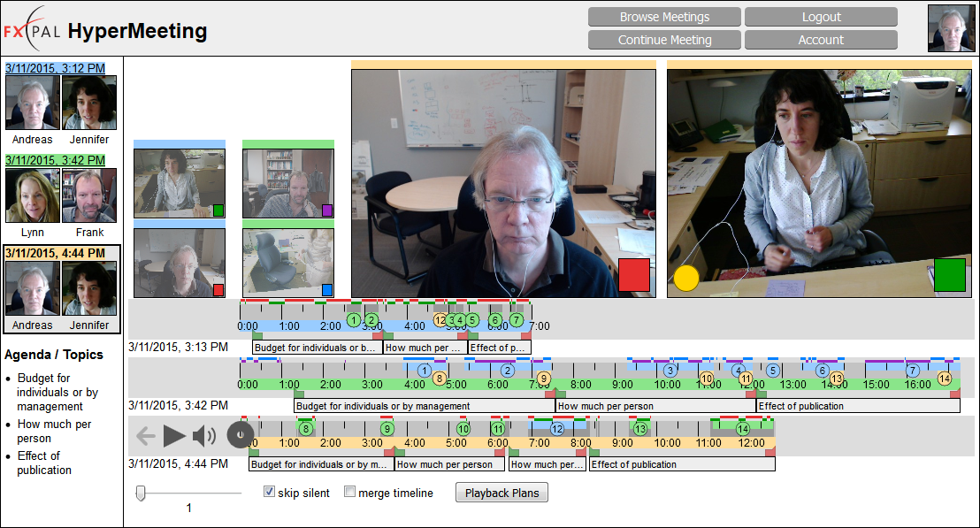This screenshot has width=980, height=528.
Task: Select blue marker 2 on the 3:42 PM timeline
Action: [507, 371]
